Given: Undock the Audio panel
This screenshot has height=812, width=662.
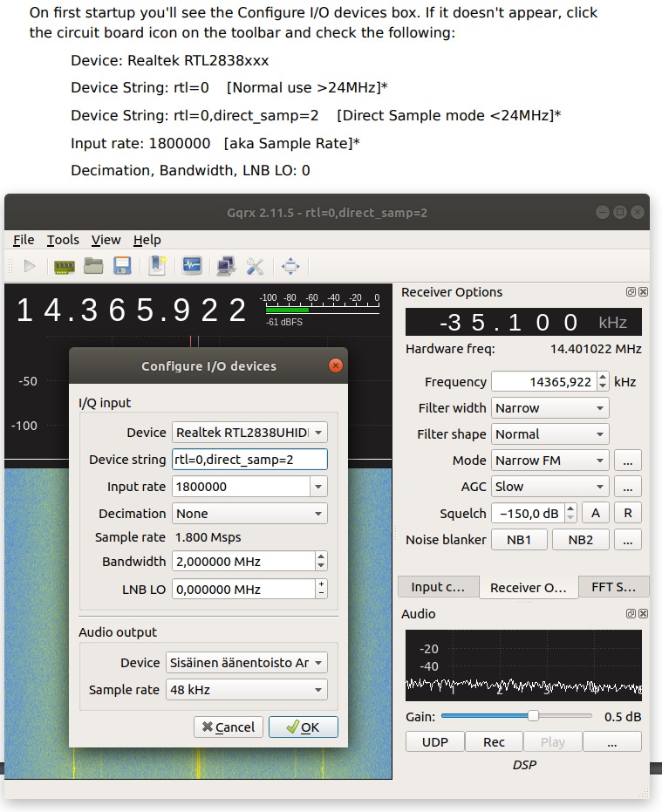Looking at the screenshot, I should coord(631,614).
